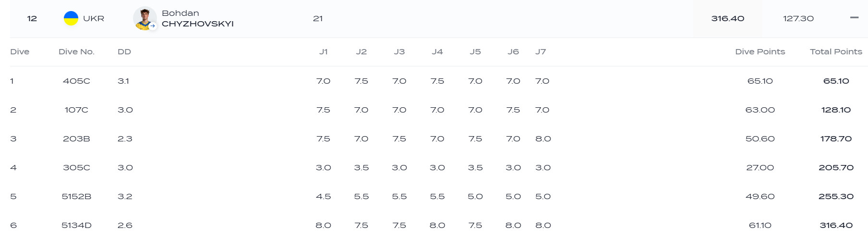Click the arrow badge on athlete photo
The width and height of the screenshot is (868, 240).
153,26
